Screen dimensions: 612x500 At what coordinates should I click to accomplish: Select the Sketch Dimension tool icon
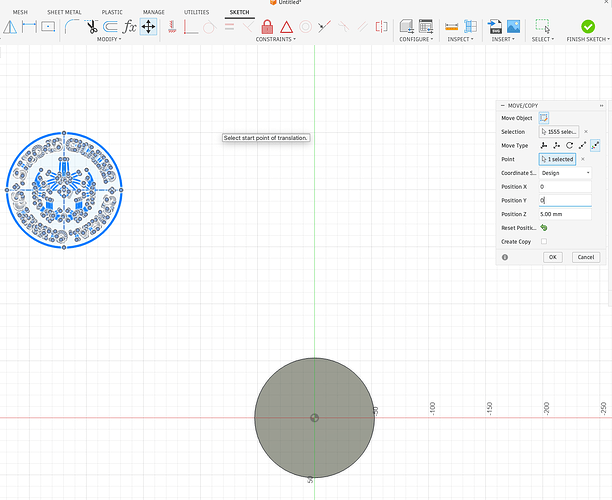point(29,27)
